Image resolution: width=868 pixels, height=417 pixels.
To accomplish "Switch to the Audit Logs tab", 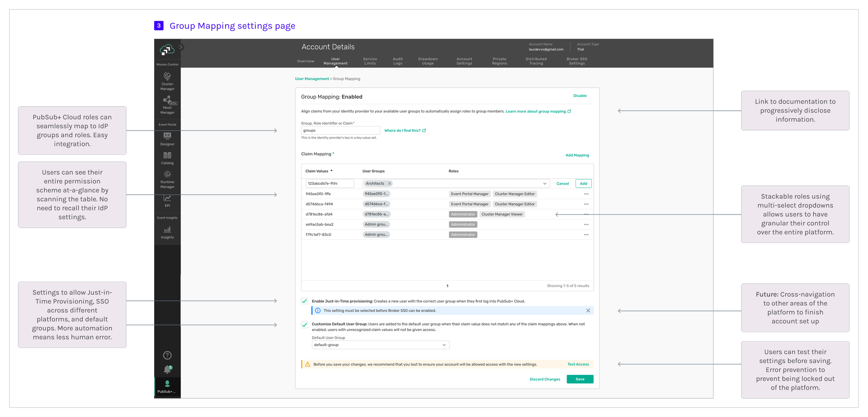I will (x=398, y=61).
